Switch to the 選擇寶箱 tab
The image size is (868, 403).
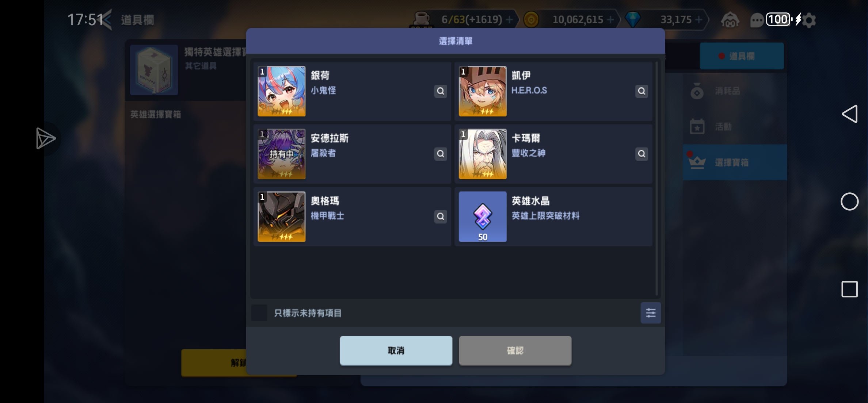pyautogui.click(x=735, y=162)
